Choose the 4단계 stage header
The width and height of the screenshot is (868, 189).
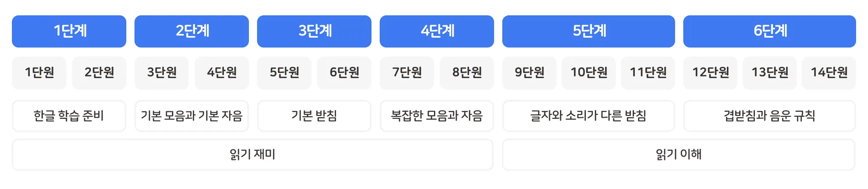click(x=437, y=31)
